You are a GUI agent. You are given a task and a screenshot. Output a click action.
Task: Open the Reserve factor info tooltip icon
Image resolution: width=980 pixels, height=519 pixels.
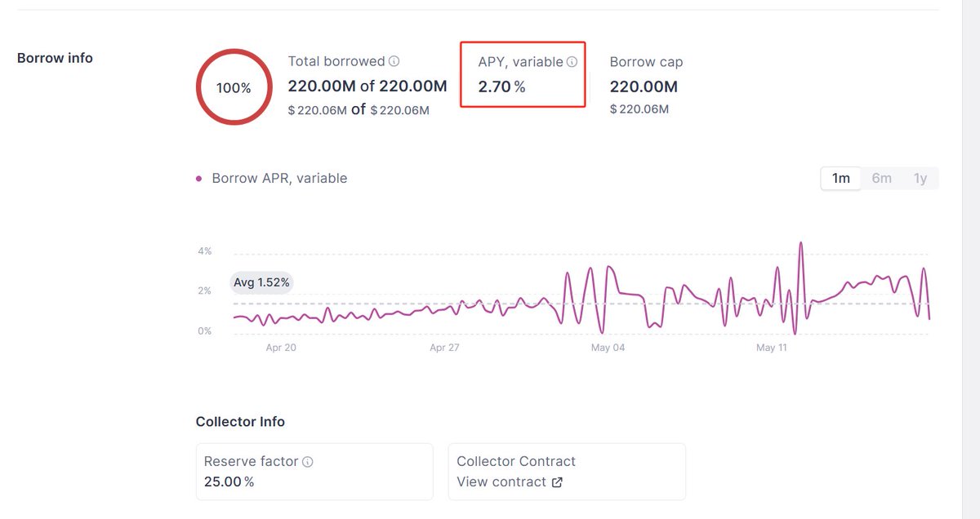tap(308, 462)
